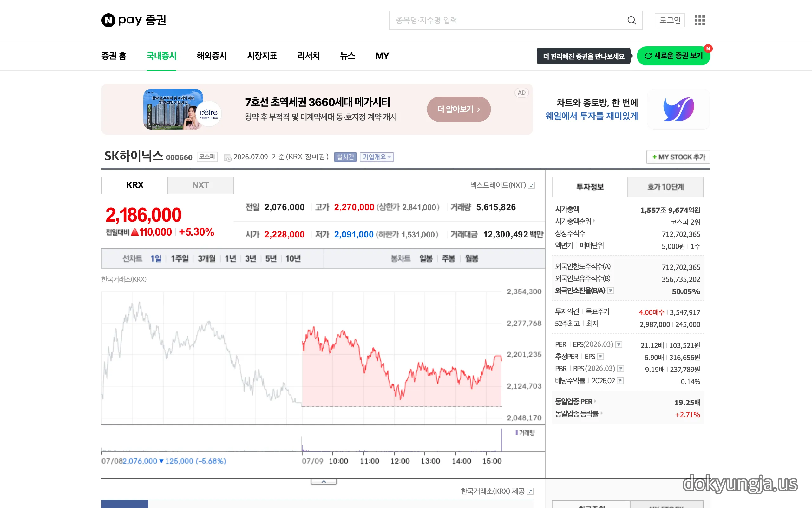The height and width of the screenshot is (508, 812).
Task: Collapse the chart with the up-arrow handle
Action: point(324,481)
